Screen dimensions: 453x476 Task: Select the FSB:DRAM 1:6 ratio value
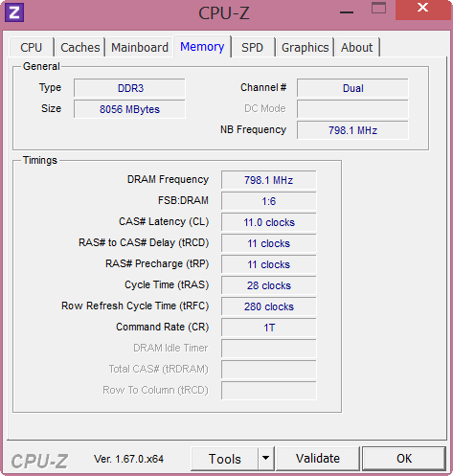tap(269, 201)
